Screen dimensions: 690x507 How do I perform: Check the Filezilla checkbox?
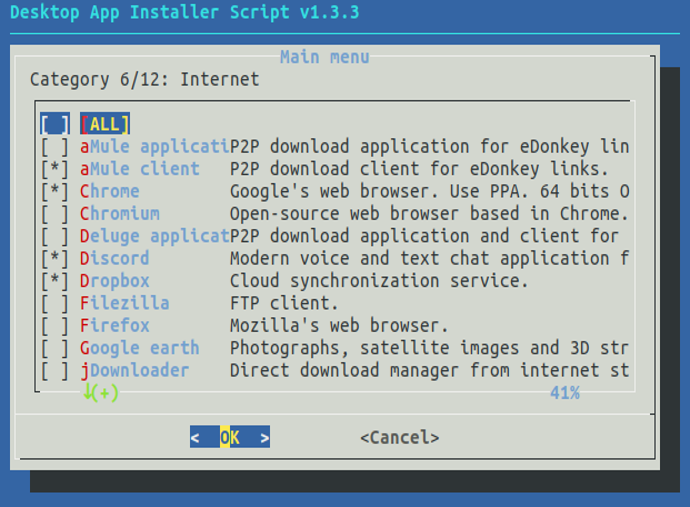[55, 303]
